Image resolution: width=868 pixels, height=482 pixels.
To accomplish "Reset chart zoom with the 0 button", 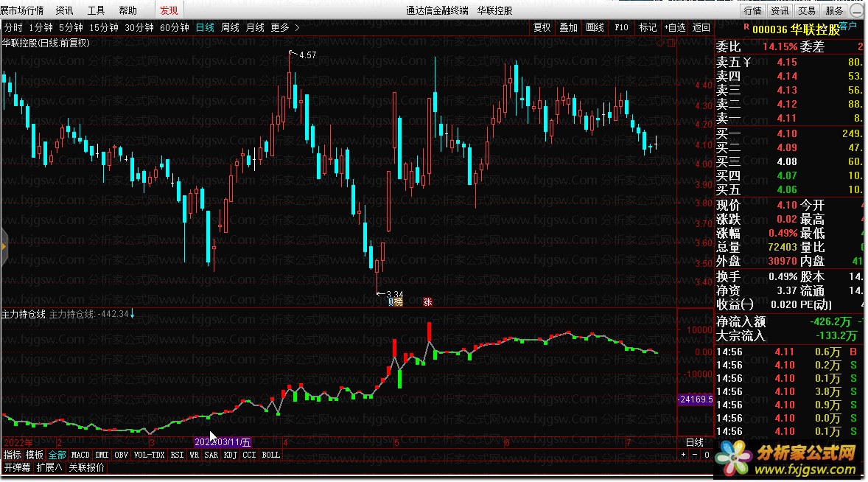I will [707, 455].
